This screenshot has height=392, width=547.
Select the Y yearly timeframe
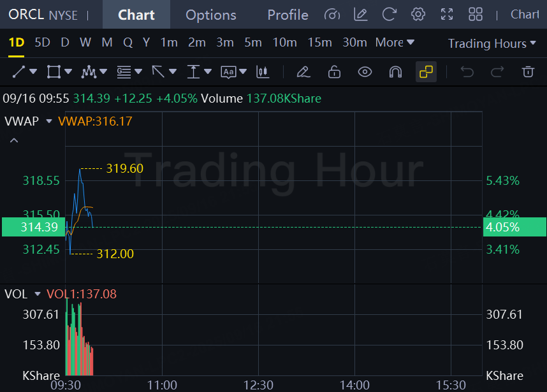point(147,43)
